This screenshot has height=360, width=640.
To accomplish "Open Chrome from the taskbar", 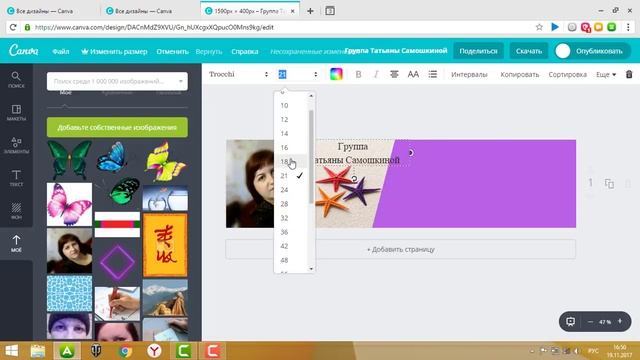I will point(125,351).
